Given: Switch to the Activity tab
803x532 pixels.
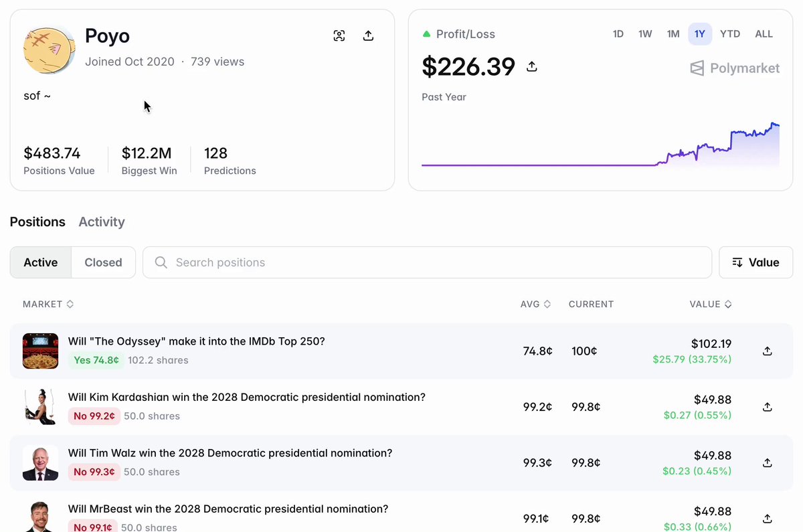Looking at the screenshot, I should [102, 221].
